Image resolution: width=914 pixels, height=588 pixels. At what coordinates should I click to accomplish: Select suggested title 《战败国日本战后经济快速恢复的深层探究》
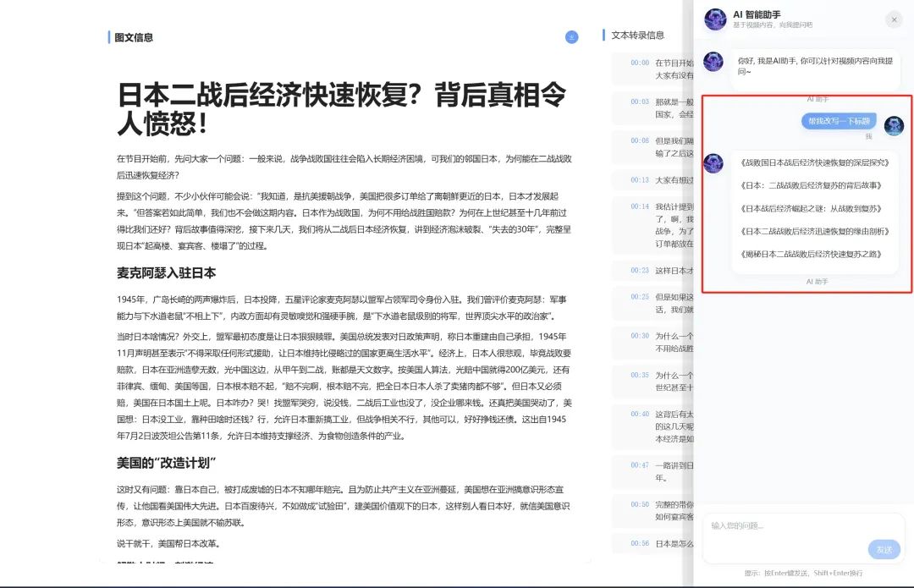pyautogui.click(x=814, y=162)
